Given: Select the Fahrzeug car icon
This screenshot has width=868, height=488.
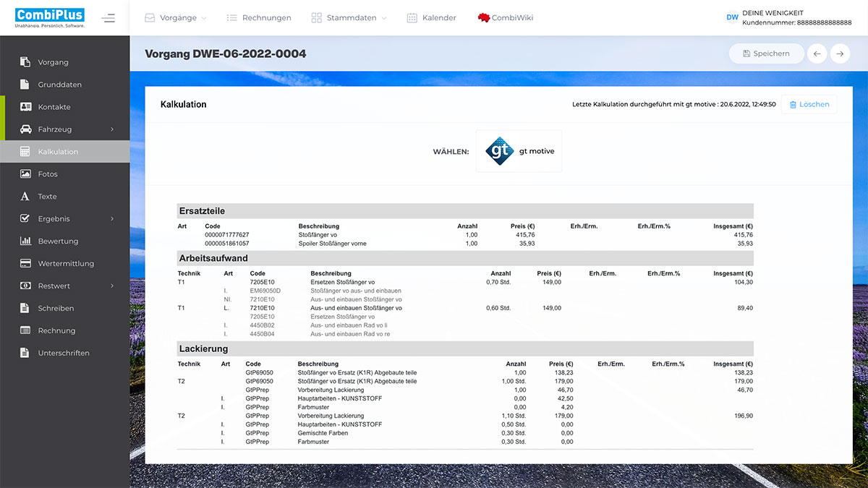Looking at the screenshot, I should pyautogui.click(x=24, y=129).
